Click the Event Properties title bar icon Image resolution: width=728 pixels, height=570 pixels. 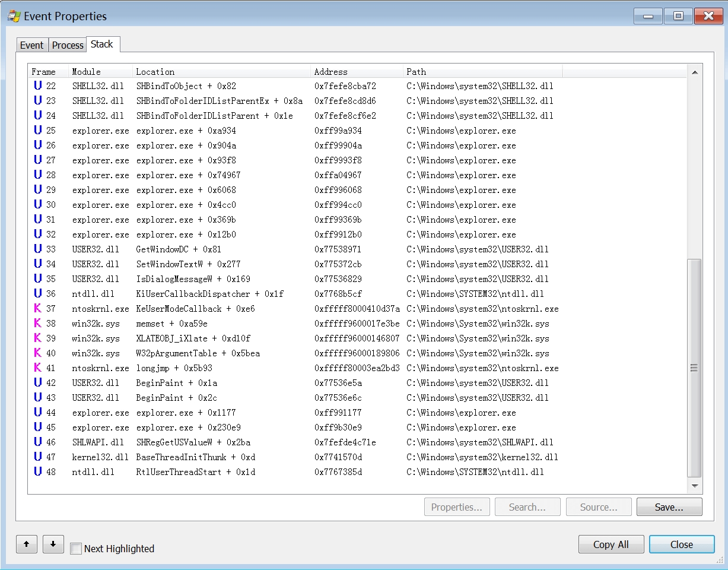(14, 16)
